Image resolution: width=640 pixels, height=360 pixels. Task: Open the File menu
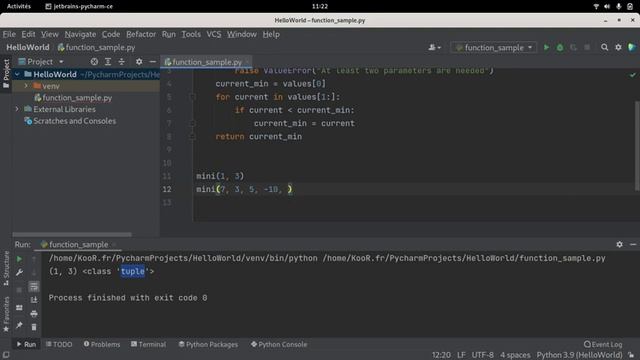(9, 34)
